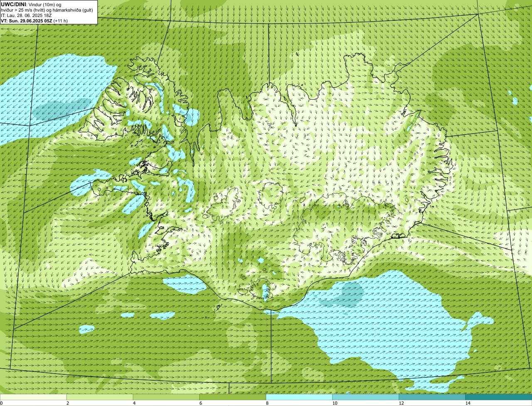
Task: Click the scale label "14"
Action: tap(468, 403)
